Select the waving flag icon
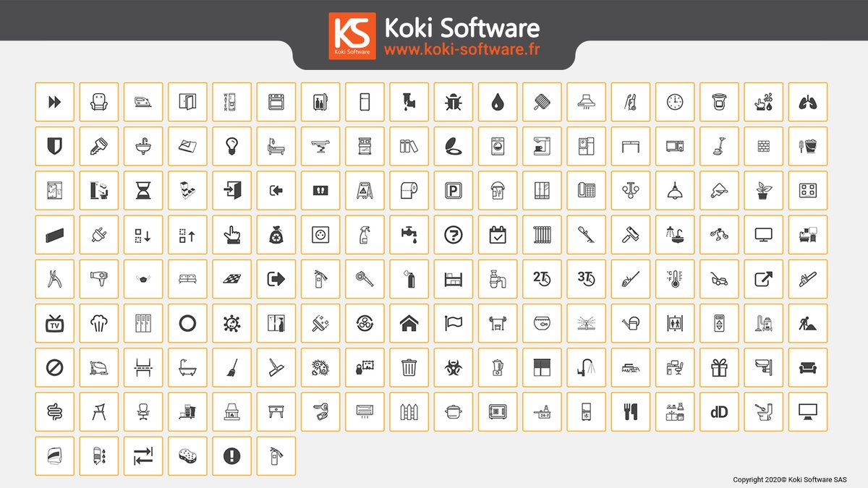The image size is (868, 488). 454,323
